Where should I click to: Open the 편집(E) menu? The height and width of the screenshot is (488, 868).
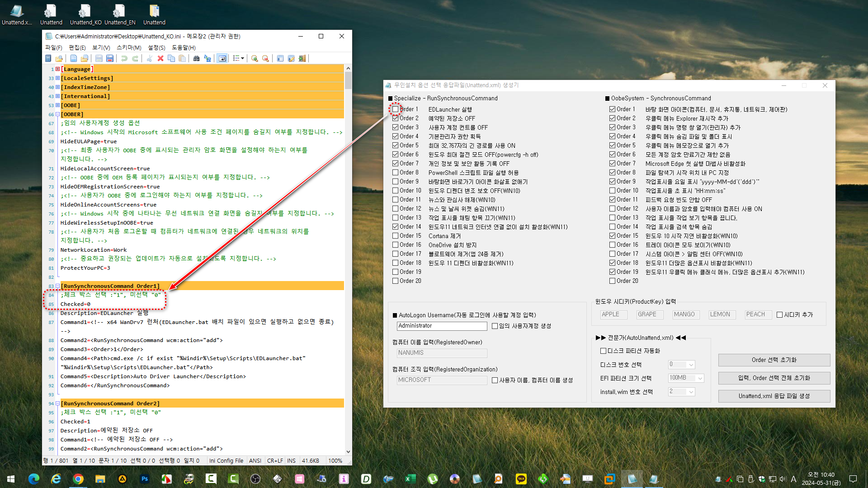pyautogui.click(x=77, y=47)
